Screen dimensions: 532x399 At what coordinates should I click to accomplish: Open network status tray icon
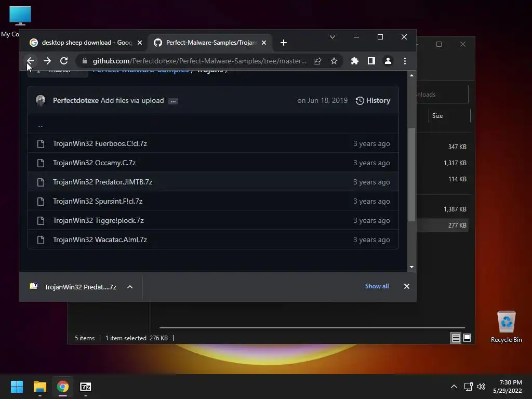tap(469, 387)
